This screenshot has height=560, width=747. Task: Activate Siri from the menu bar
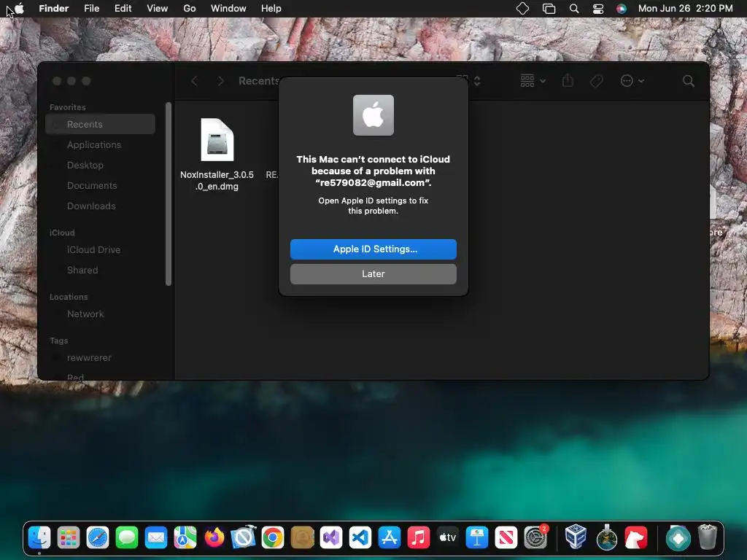point(622,9)
